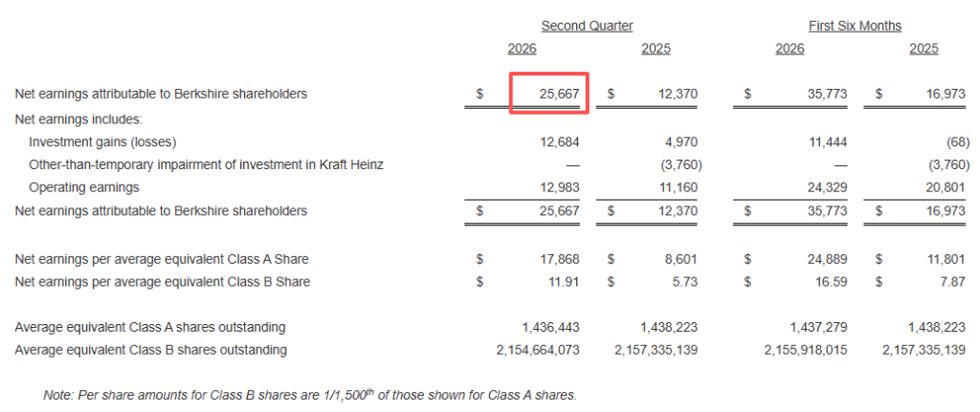Click the 2,154,664,073 Class B shares value
Image resolution: width=980 pixels, height=412 pixels.
click(x=538, y=350)
